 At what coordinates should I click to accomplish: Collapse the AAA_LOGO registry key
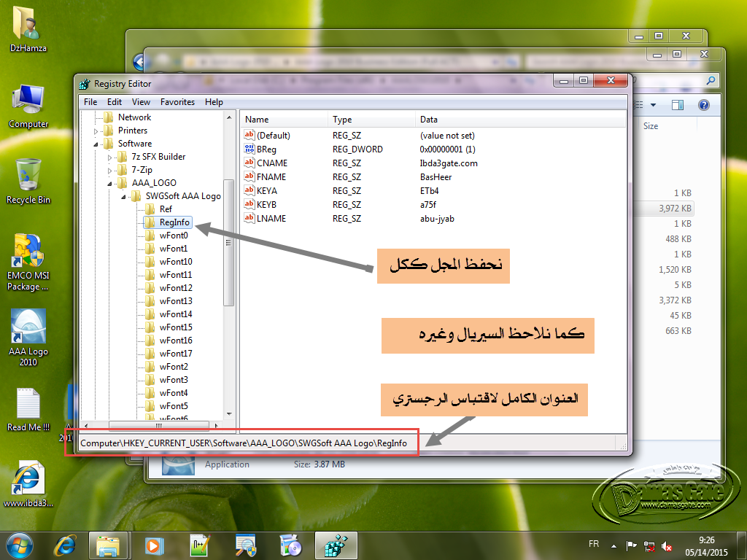click(x=109, y=183)
